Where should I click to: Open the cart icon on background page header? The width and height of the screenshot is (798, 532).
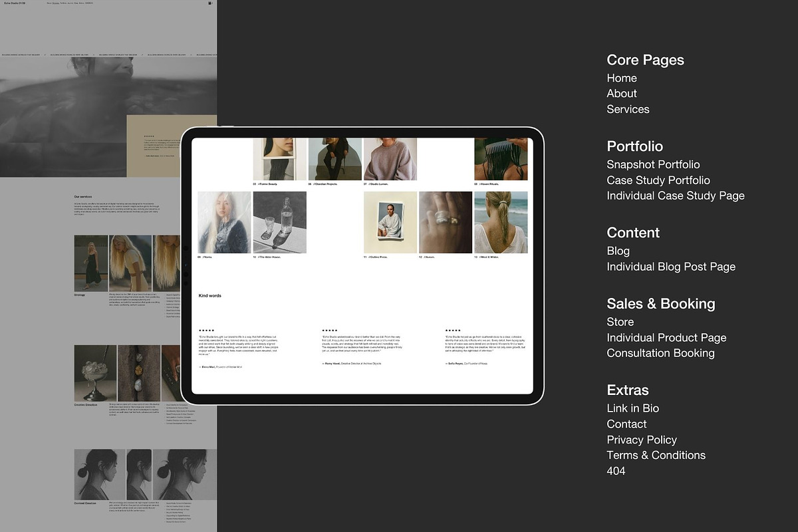tap(210, 3)
